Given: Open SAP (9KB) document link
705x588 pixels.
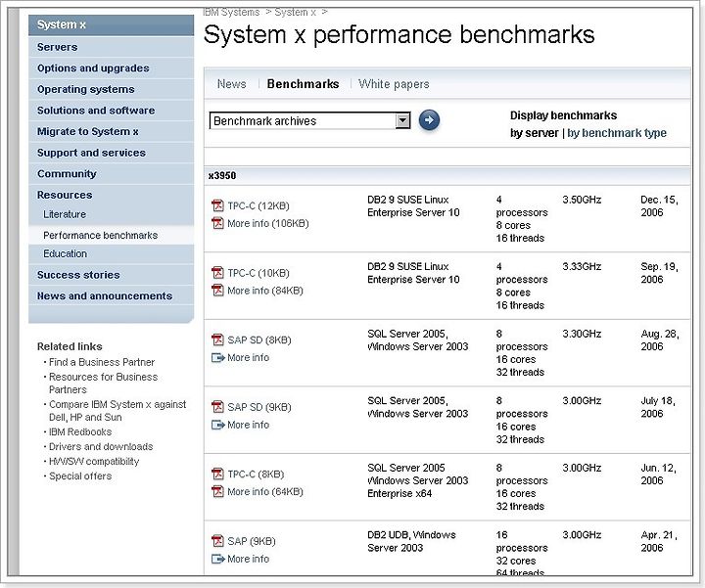Looking at the screenshot, I should 252,541.
